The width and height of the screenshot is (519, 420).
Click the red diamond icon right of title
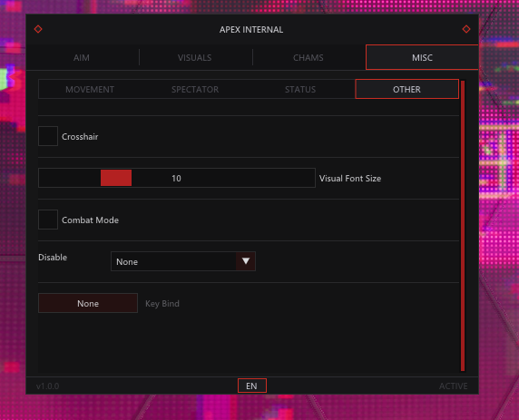(x=466, y=29)
